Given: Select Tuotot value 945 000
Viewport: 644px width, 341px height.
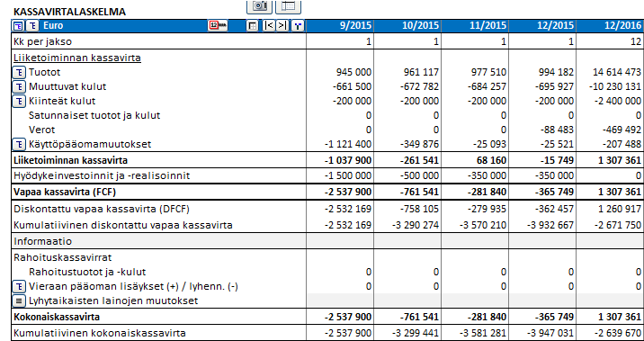Looking at the screenshot, I should pyautogui.click(x=353, y=72).
